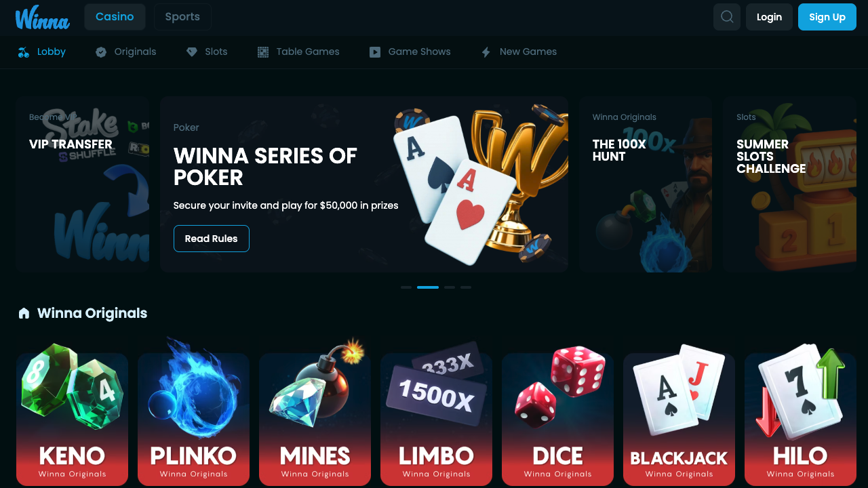Select the Lobby cherry icon
Viewport: 868px width, 488px height.
[x=24, y=52]
